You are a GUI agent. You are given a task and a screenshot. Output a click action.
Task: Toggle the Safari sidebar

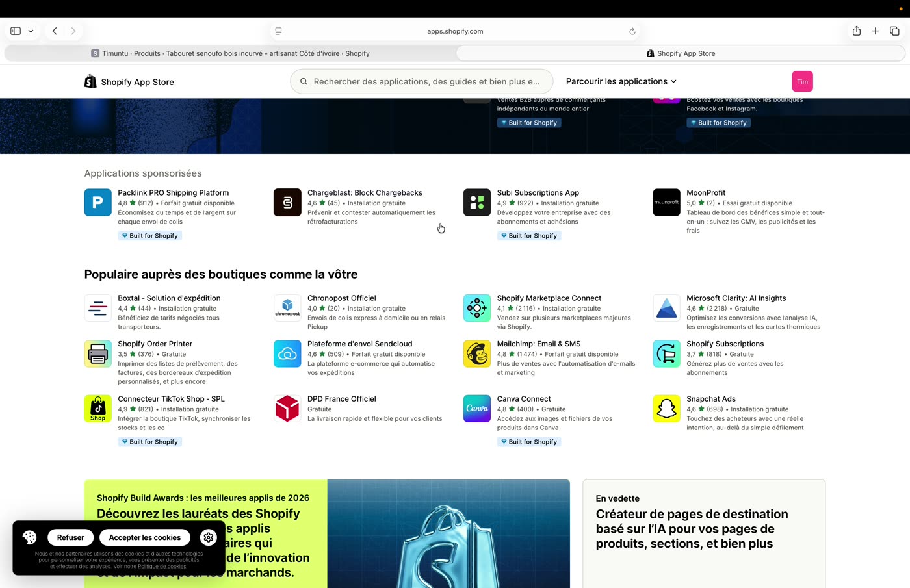(16, 31)
